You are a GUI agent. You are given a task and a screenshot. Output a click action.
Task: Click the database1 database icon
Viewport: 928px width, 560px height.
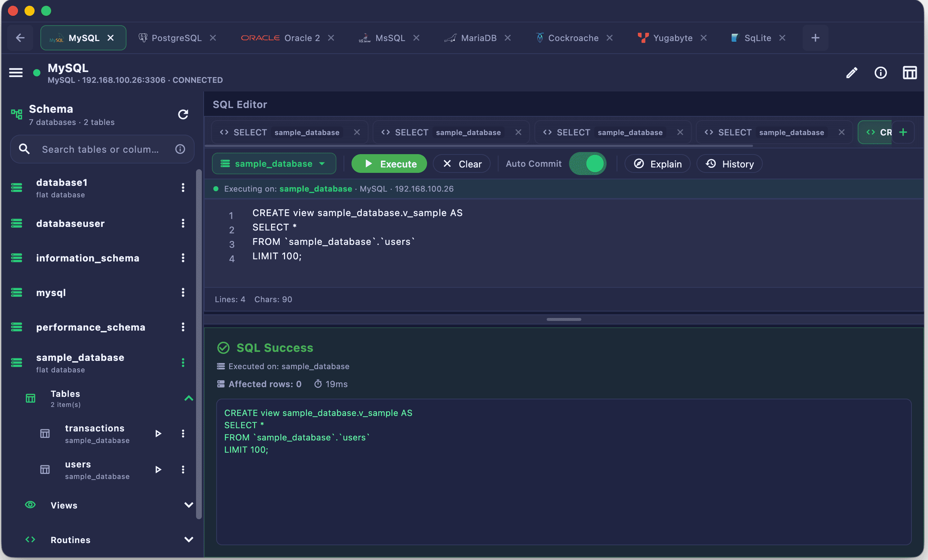tap(17, 187)
